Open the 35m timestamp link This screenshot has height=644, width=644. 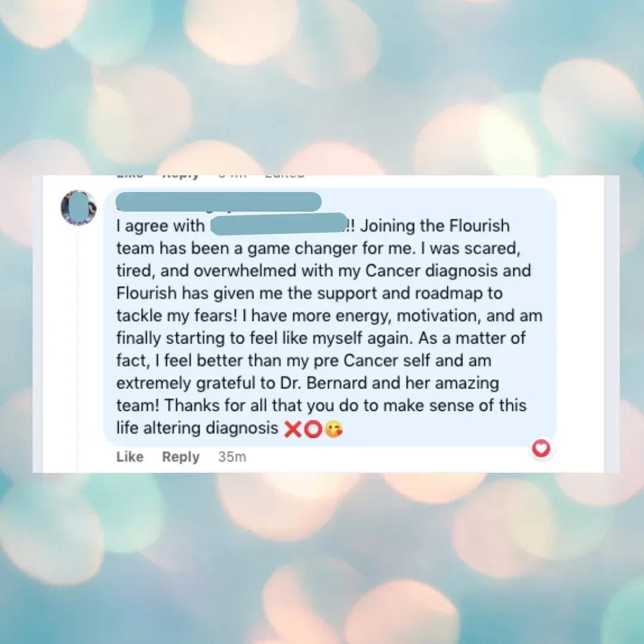232,457
